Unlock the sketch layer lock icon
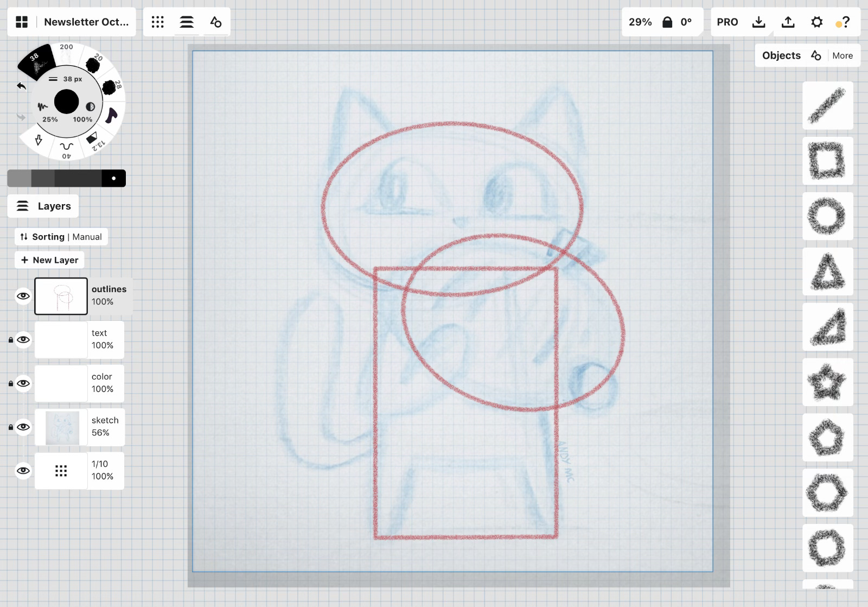Image resolution: width=868 pixels, height=607 pixels. [x=10, y=427]
